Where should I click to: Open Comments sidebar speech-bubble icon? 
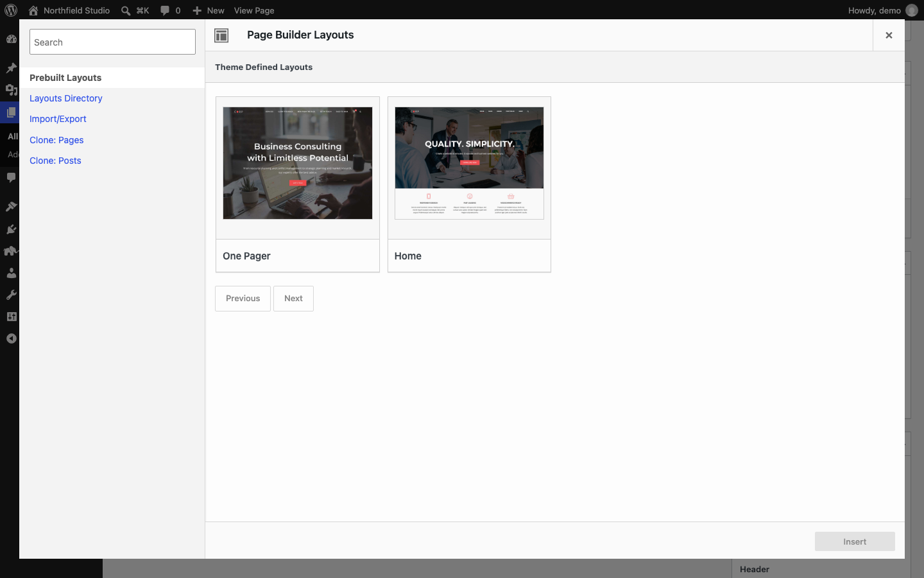point(11,177)
